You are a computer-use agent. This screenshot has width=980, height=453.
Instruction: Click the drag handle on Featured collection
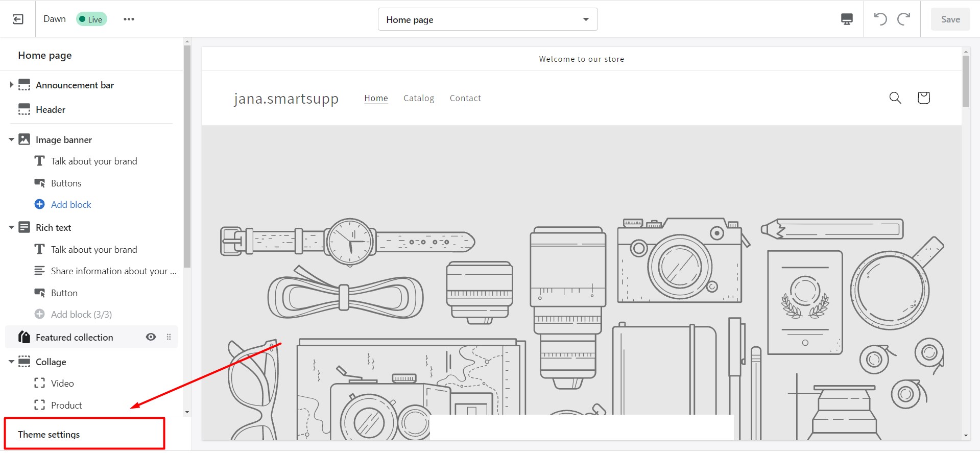pos(169,337)
